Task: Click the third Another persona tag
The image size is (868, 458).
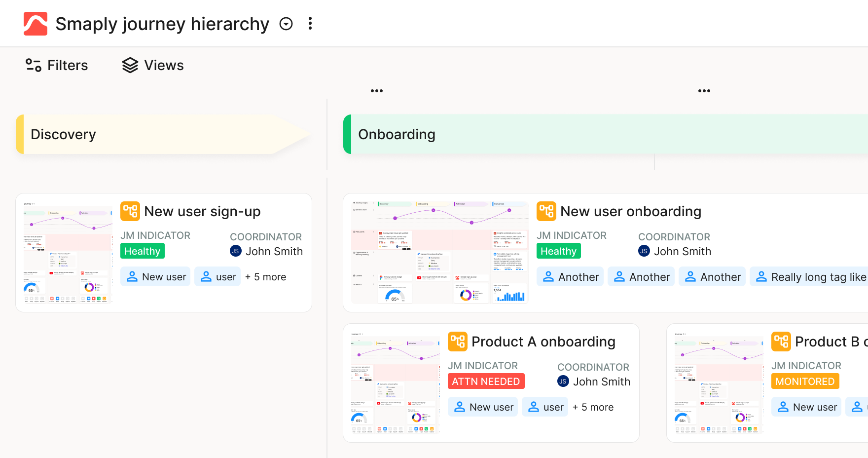Action: click(x=712, y=277)
